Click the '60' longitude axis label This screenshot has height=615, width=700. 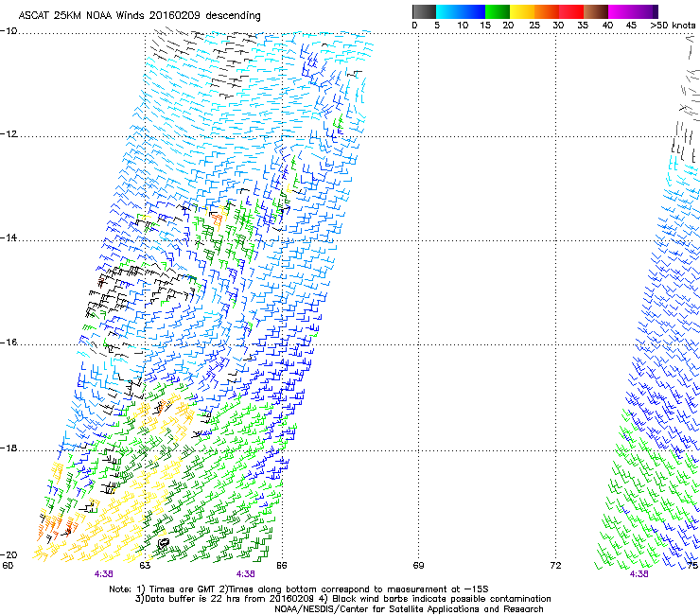(x=8, y=566)
